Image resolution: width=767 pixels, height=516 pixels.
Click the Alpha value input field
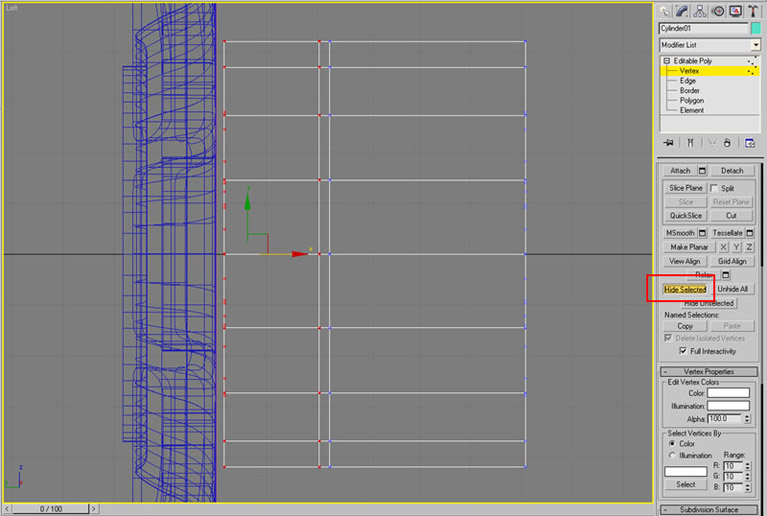pyautogui.click(x=724, y=418)
